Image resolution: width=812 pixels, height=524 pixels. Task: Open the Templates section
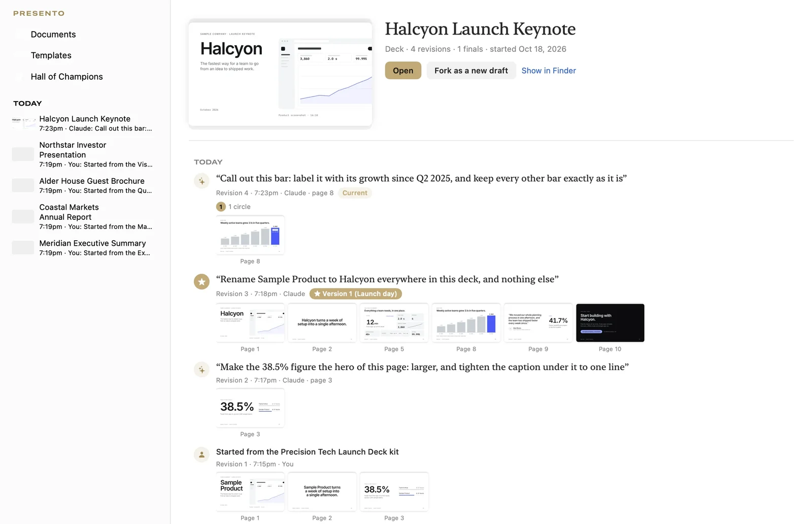51,55
